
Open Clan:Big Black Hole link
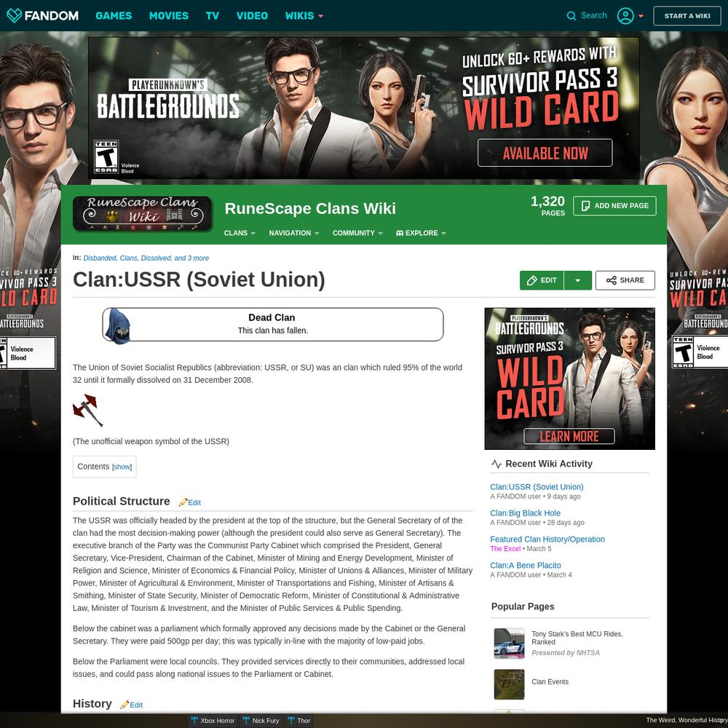[x=525, y=513]
